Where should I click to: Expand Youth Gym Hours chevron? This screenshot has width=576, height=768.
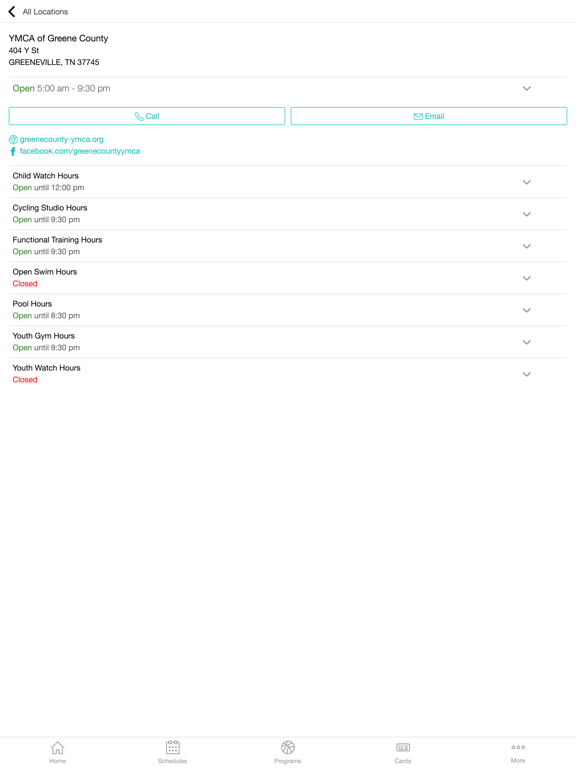[x=527, y=342]
